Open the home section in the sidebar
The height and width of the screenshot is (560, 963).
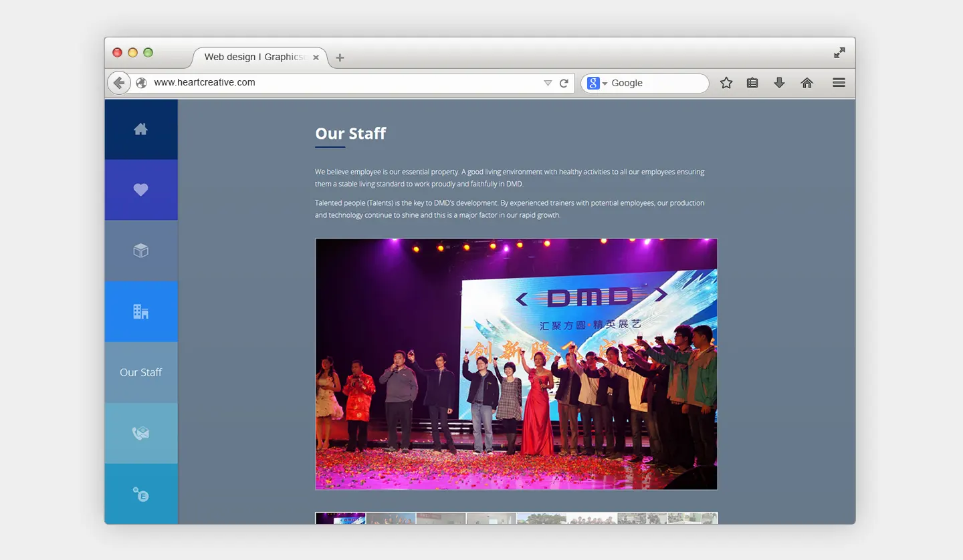140,129
